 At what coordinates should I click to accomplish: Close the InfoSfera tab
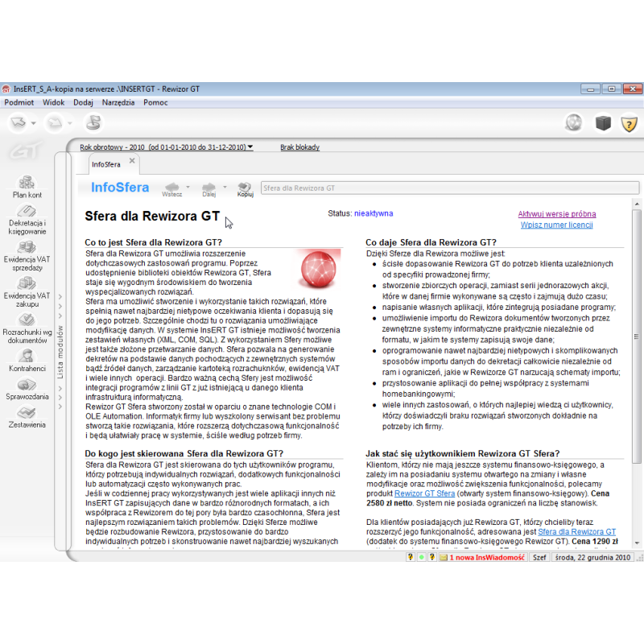pyautogui.click(x=132, y=161)
